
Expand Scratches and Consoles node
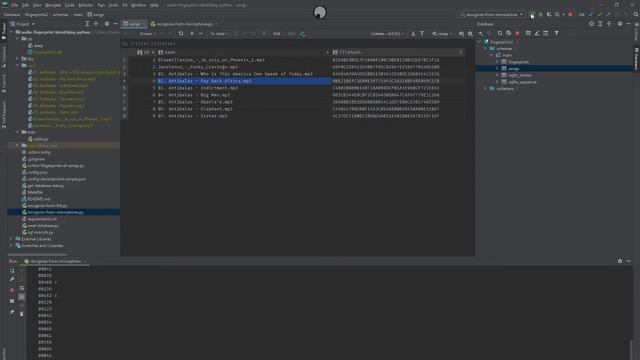click(11, 245)
